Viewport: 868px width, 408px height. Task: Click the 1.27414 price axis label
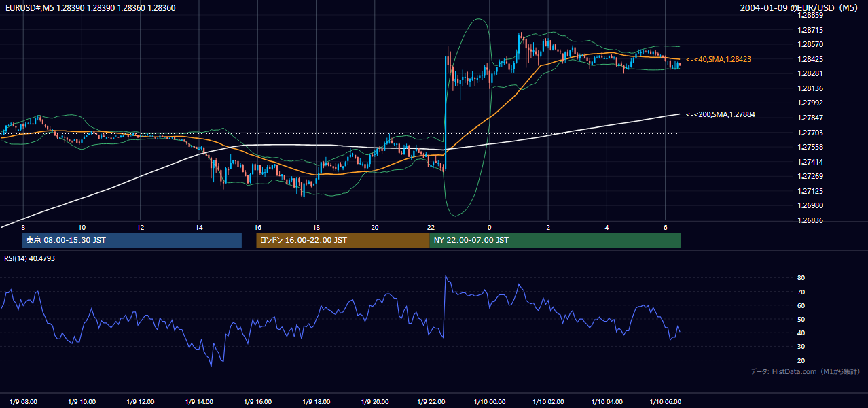point(811,162)
